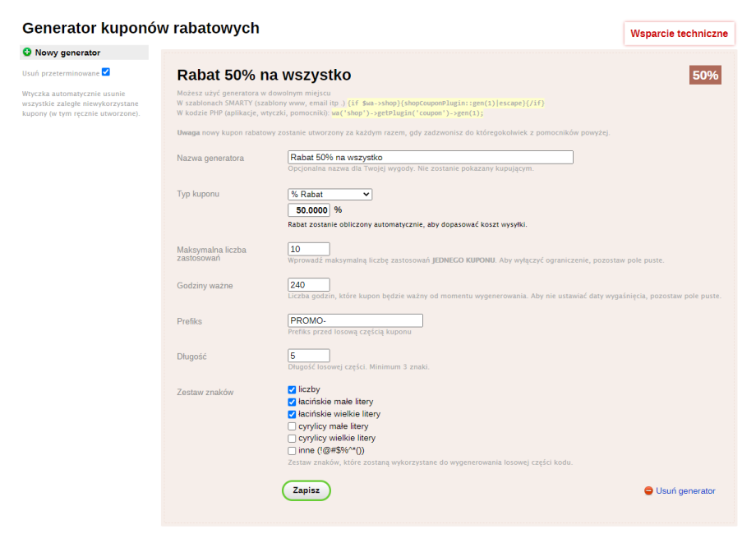Screen dimensions: 756x543
Task: Select Nowy generator in the sidebar
Action: [67, 53]
